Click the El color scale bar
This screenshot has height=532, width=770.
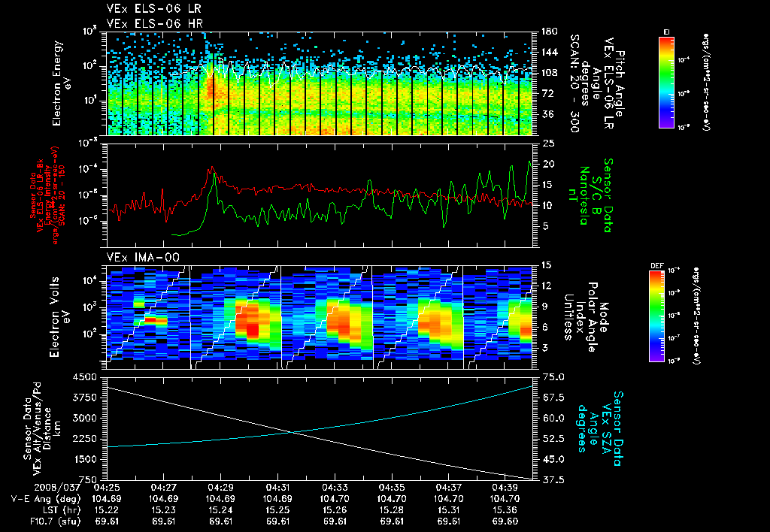pyautogui.click(x=666, y=82)
